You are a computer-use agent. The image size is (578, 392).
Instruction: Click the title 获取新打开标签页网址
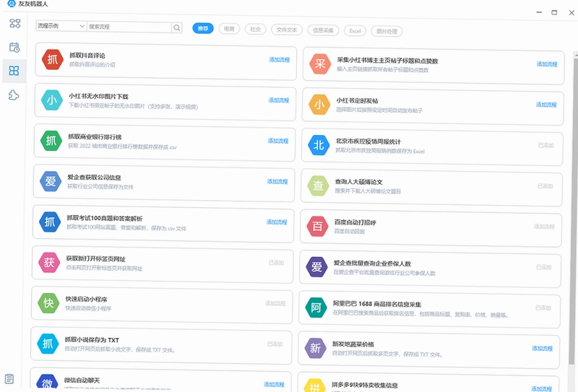[95, 259]
